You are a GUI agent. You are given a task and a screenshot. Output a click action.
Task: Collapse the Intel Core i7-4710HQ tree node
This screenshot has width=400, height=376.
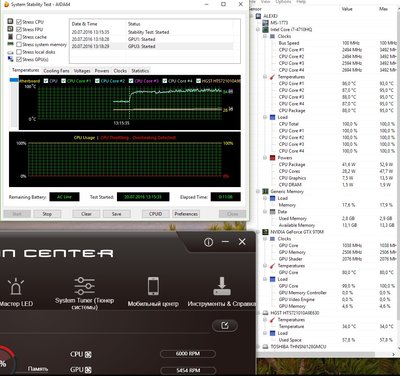(258, 30)
